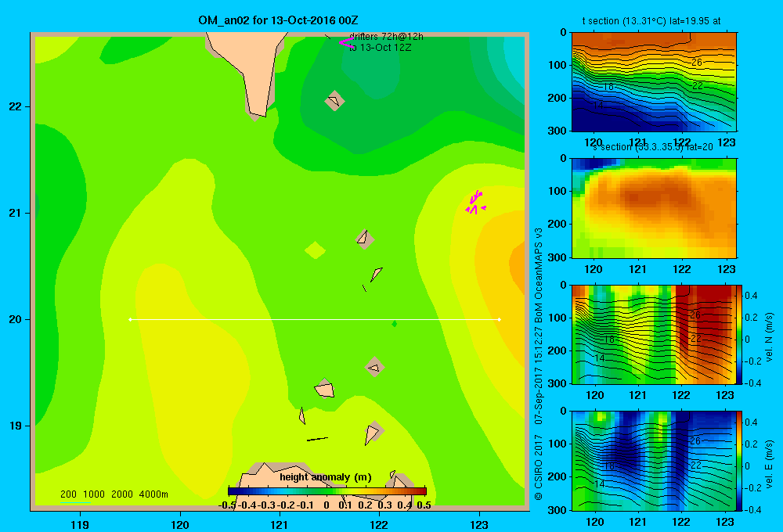Click the '200 1000 2000 4000m' depth legend

tap(114, 494)
